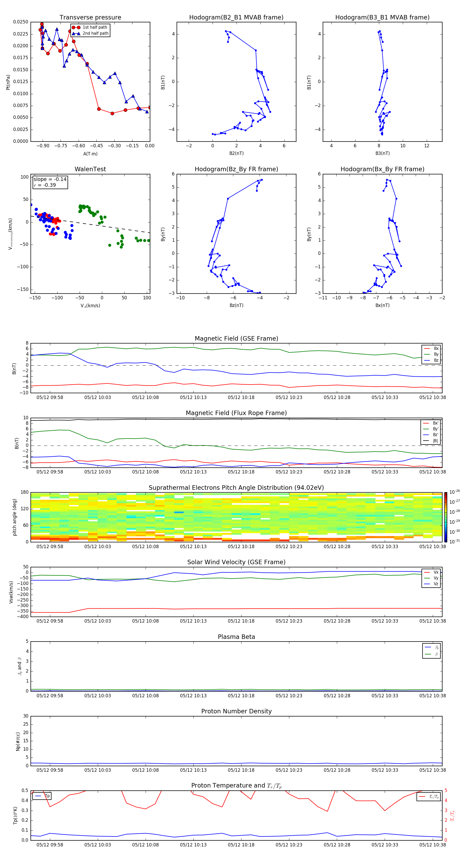Click '2nd half path' legend entry
Viewport: 473px width, 868px height.
pyautogui.click(x=90, y=33)
